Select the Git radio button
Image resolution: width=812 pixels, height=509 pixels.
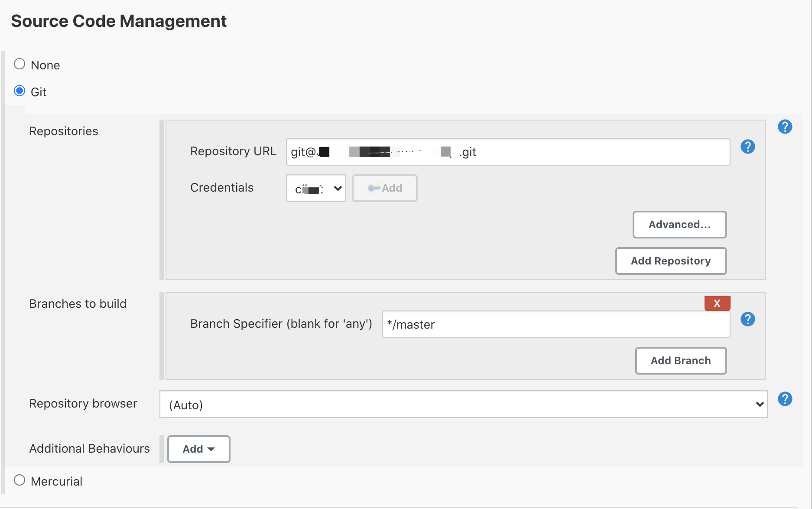(x=19, y=91)
